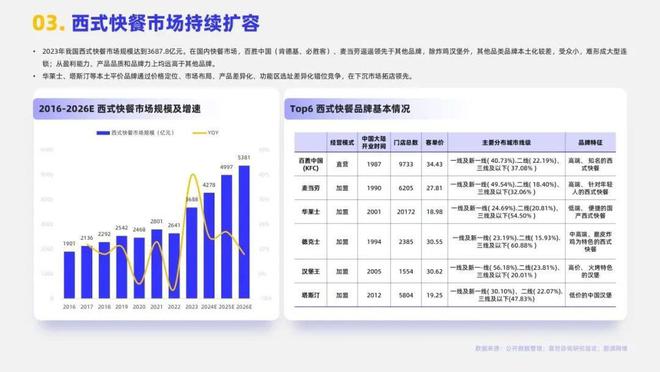The height and width of the screenshot is (372, 660).
Task: Click the 1554 store count cell
Action: (x=406, y=272)
